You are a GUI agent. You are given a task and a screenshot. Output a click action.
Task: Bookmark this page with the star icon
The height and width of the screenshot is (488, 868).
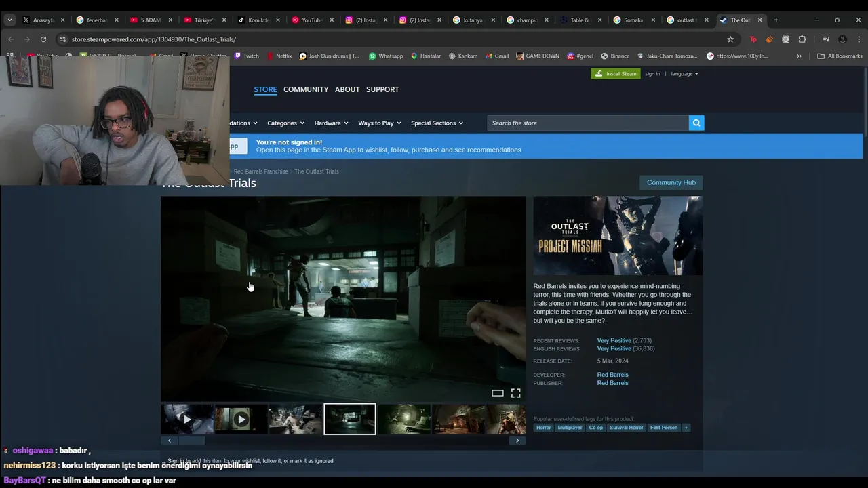(x=730, y=39)
